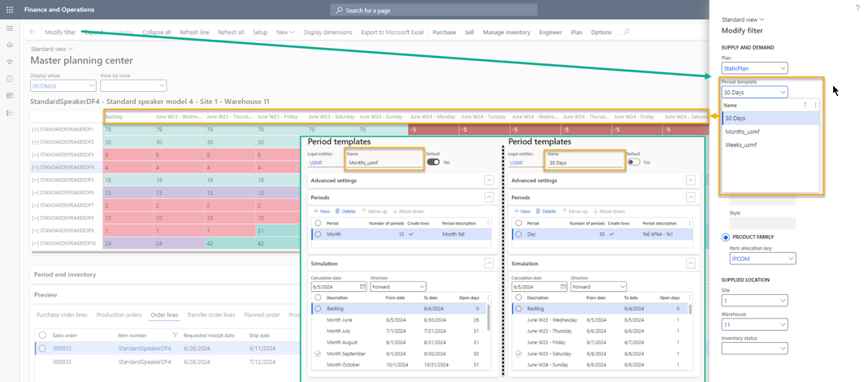Screen dimensions: 868x382
Task: Click Delete in right Periods toolbar
Action: [x=546, y=211]
